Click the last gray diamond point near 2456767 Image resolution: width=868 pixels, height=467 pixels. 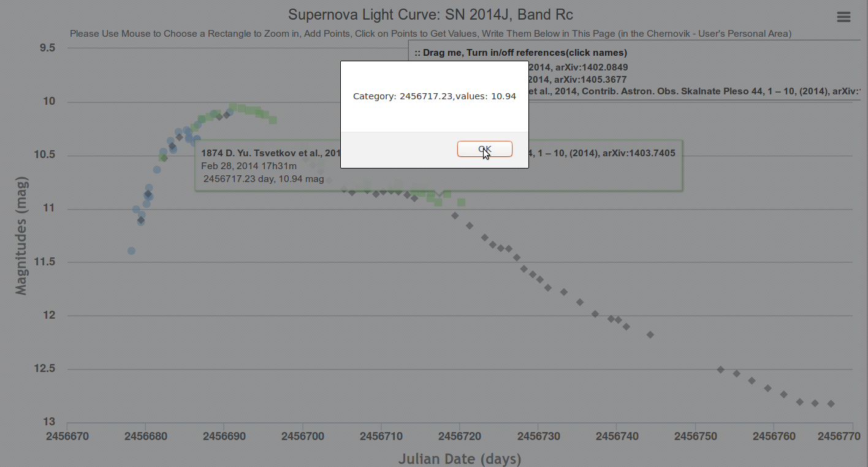pyautogui.click(x=831, y=404)
